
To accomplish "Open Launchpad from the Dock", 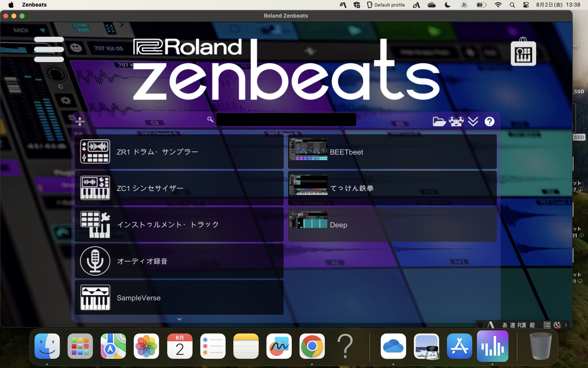I will 80,346.
